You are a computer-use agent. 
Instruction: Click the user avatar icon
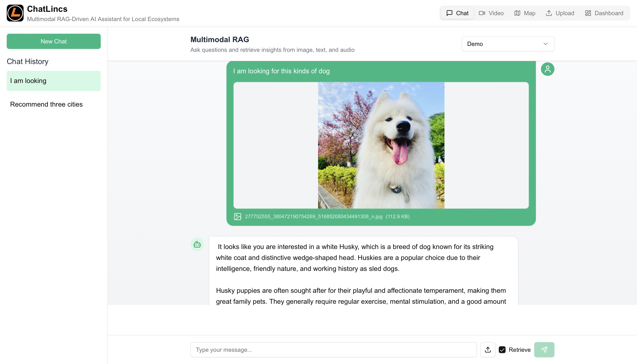547,69
